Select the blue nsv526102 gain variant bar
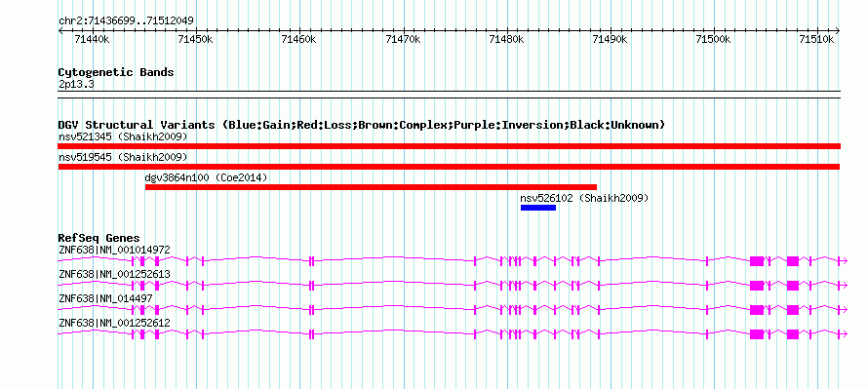This screenshot has height=389, width=868. click(x=538, y=208)
